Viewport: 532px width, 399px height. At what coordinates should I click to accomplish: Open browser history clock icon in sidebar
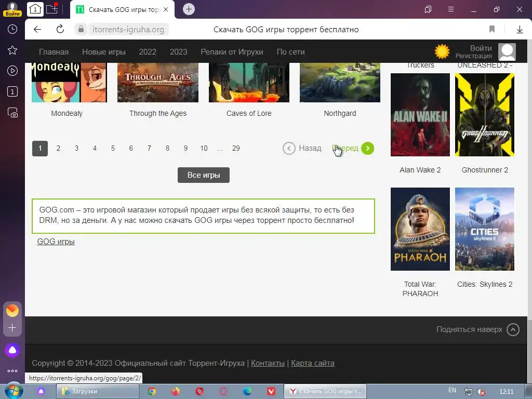12,29
